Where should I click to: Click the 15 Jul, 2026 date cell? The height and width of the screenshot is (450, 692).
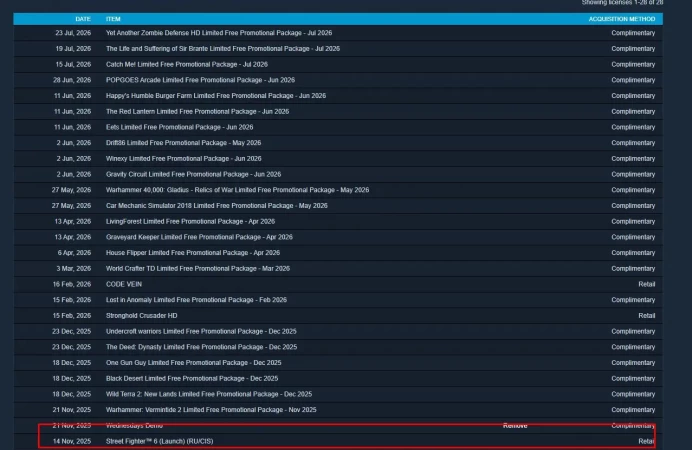click(x=73, y=64)
